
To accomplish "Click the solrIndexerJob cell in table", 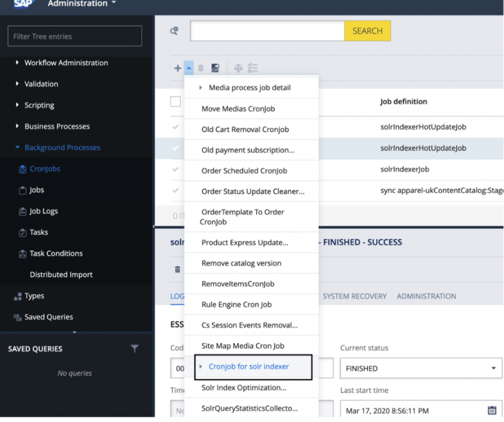I will click(x=404, y=169).
